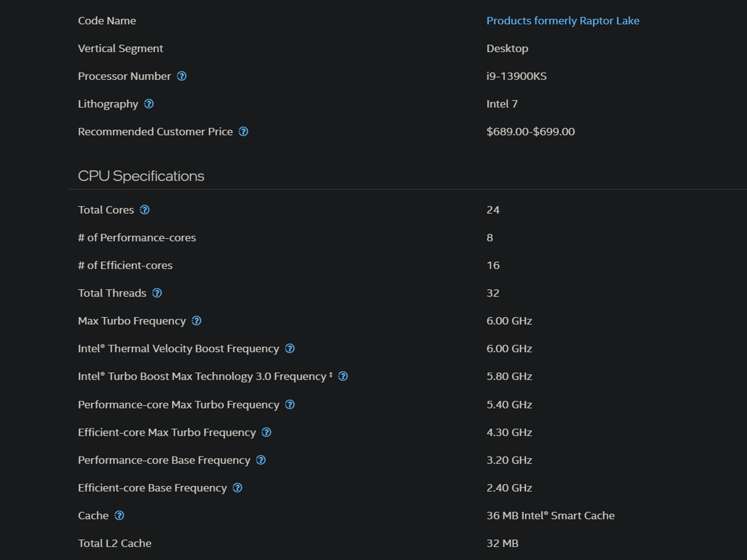Open help icon next to Total Threads

157,293
